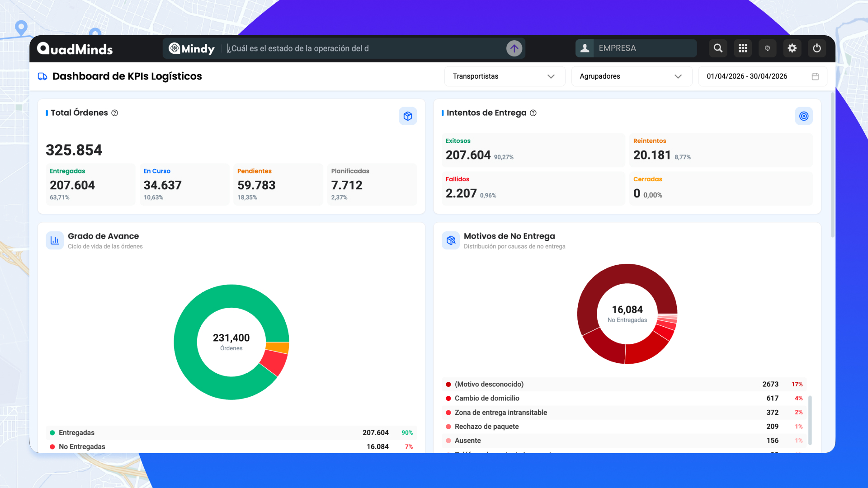Viewport: 868px width, 488px height.
Task: Click the Reintentos 20.181 card
Action: click(x=721, y=150)
